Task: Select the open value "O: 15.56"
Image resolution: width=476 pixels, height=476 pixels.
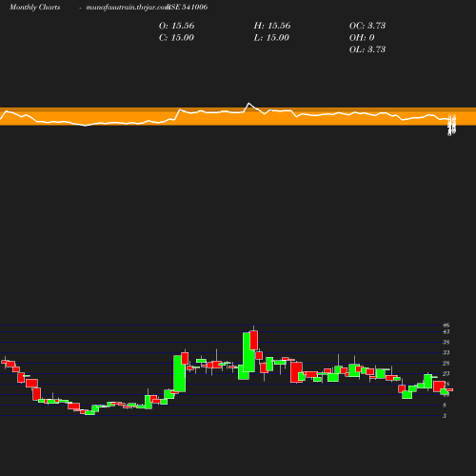Action: 177,26
